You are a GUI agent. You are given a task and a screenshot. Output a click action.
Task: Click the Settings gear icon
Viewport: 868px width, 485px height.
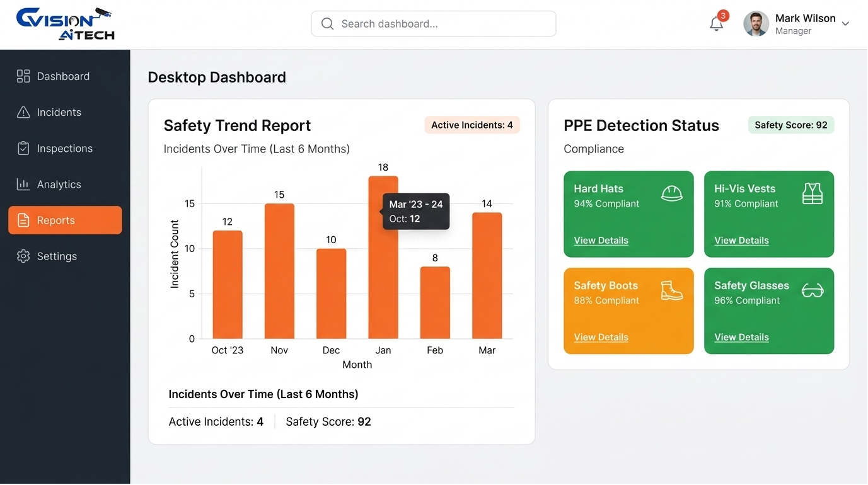(23, 256)
